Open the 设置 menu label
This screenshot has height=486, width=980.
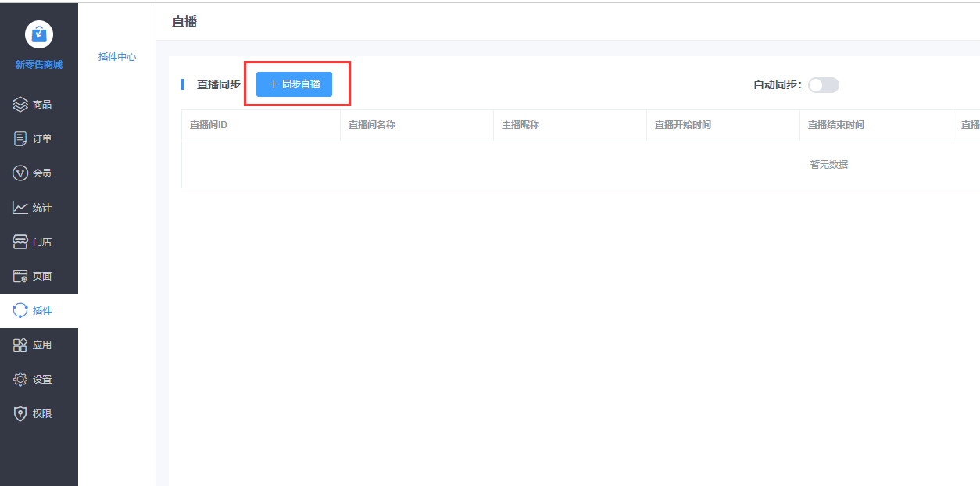42,379
